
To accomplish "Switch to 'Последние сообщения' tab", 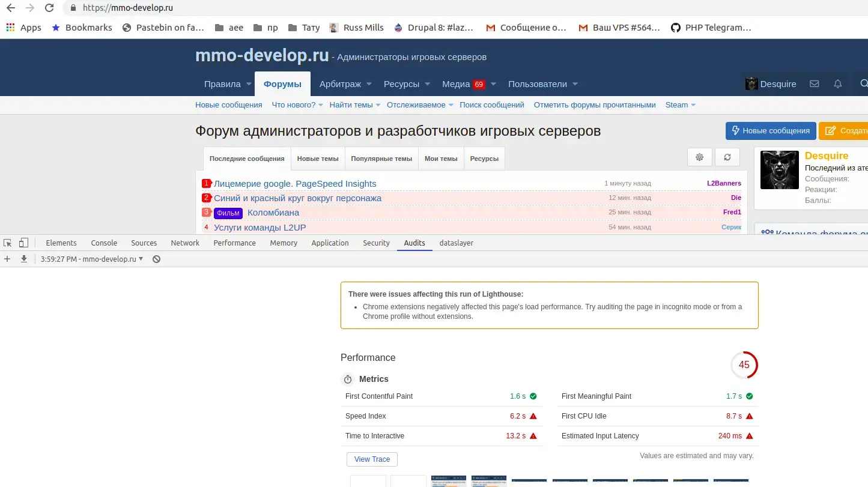I will click(247, 159).
